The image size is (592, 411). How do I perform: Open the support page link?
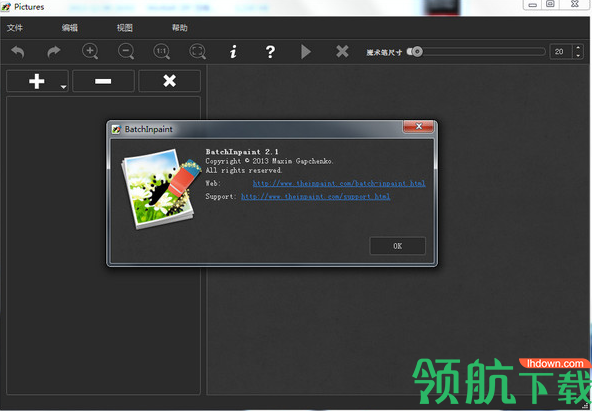point(316,196)
